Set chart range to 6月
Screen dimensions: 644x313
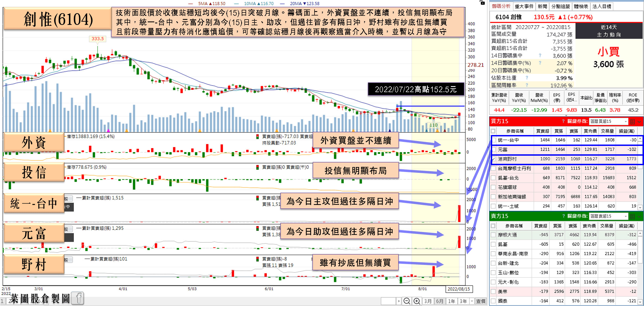(440, 301)
